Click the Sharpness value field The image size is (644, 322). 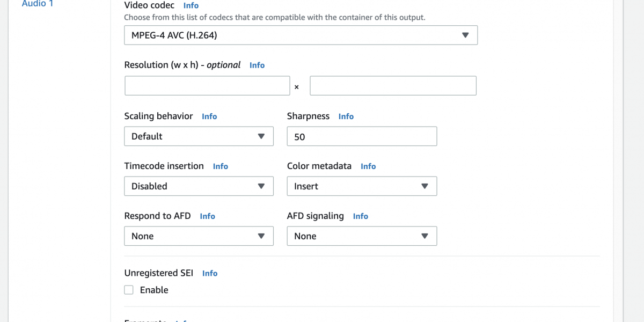coord(362,136)
